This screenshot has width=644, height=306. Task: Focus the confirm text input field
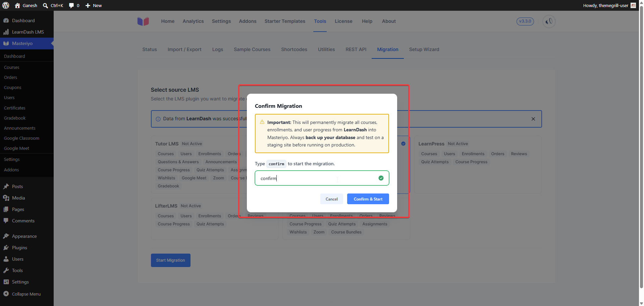(322, 178)
